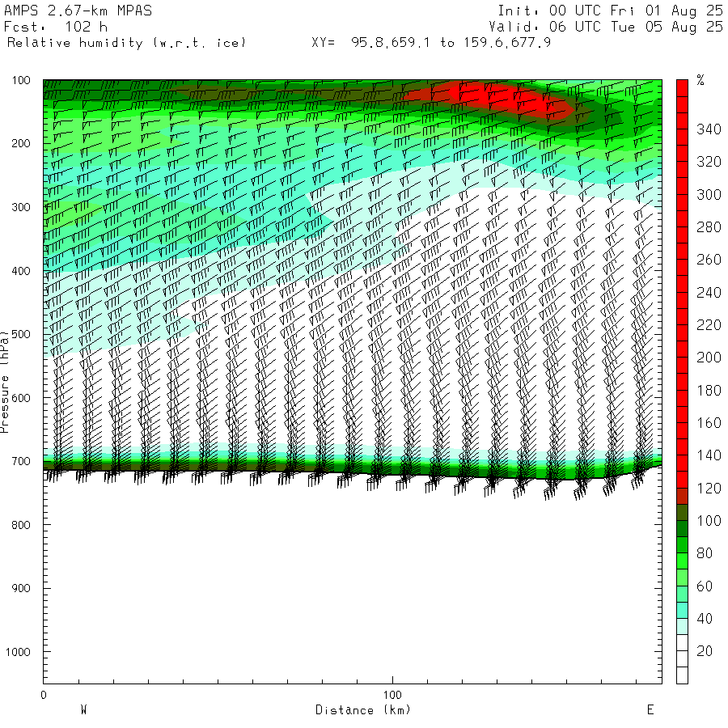Pick the cyan colorbar segment just above 40
Image resolution: width=728 pixels, height=728 pixels.
[682, 611]
